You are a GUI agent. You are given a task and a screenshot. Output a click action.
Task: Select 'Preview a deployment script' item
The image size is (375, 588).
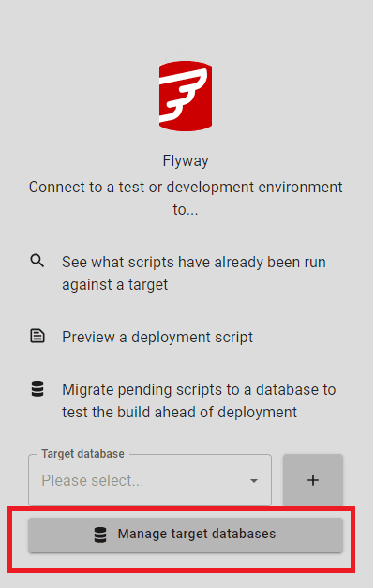157,337
